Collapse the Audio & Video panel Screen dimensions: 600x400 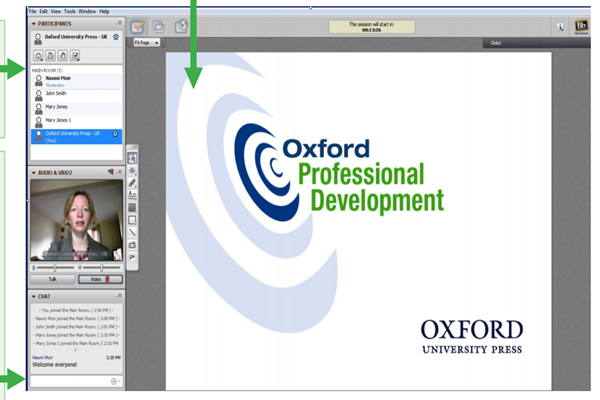point(34,173)
